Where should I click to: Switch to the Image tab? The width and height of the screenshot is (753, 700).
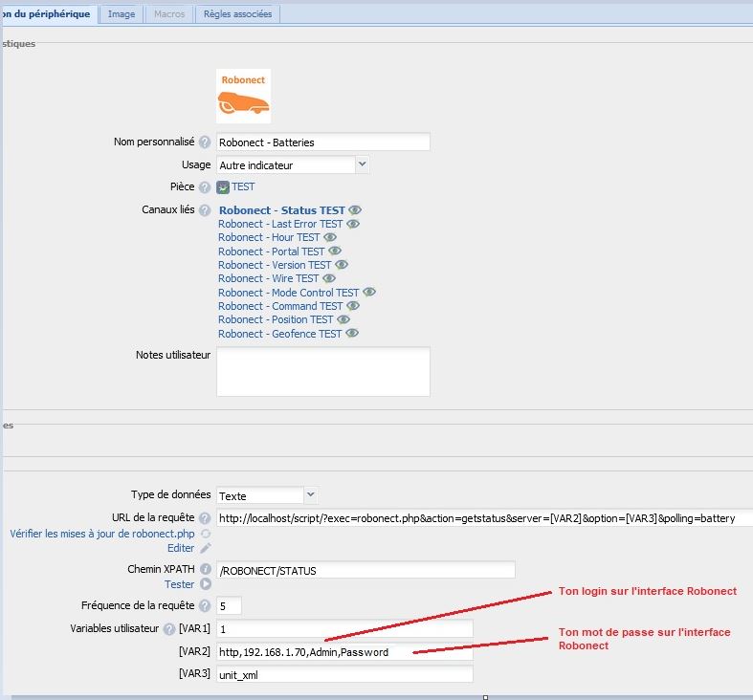tap(122, 14)
